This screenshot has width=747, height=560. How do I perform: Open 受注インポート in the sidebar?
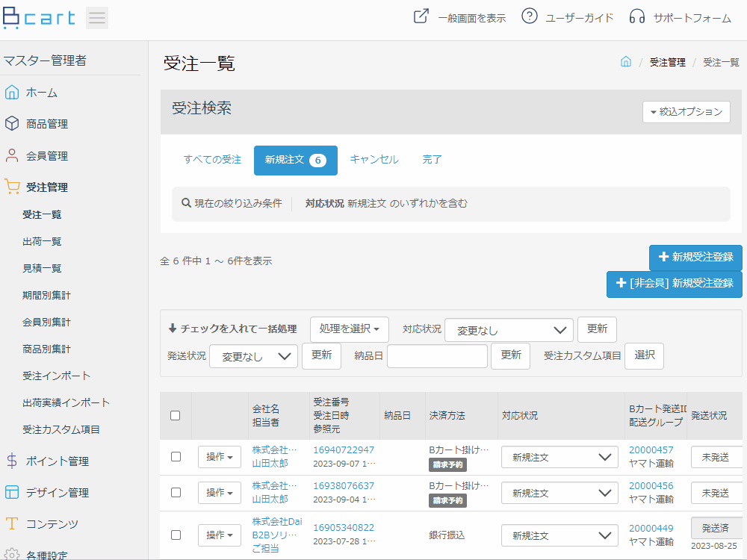tap(56, 376)
